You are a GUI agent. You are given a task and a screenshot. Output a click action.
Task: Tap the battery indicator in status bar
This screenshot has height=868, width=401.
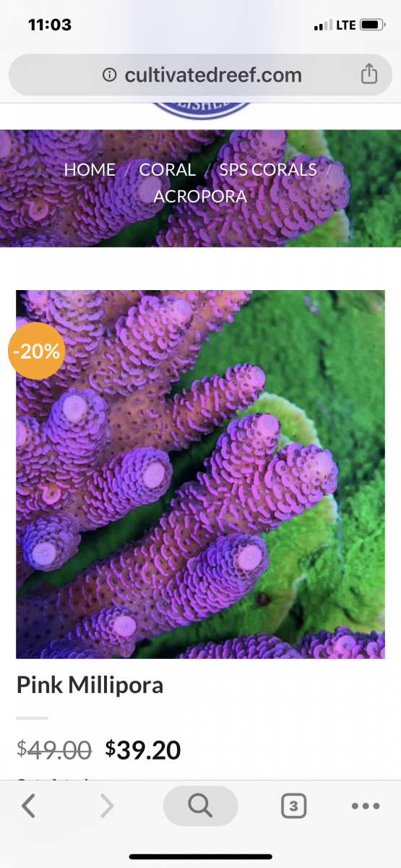[x=373, y=25]
